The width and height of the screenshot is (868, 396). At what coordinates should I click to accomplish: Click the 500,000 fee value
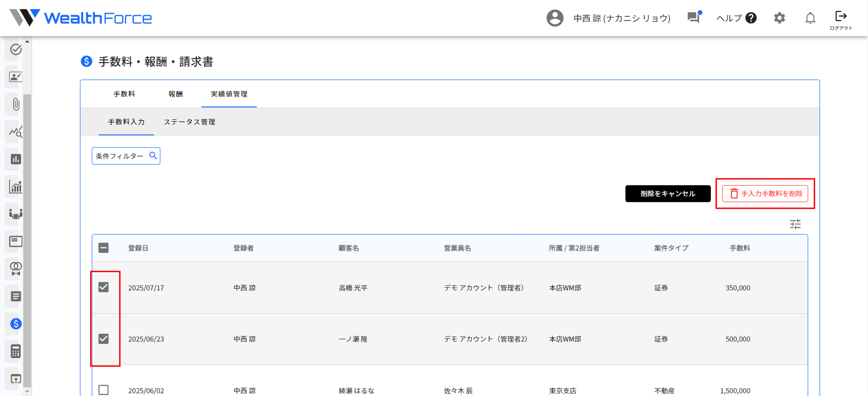tap(738, 339)
